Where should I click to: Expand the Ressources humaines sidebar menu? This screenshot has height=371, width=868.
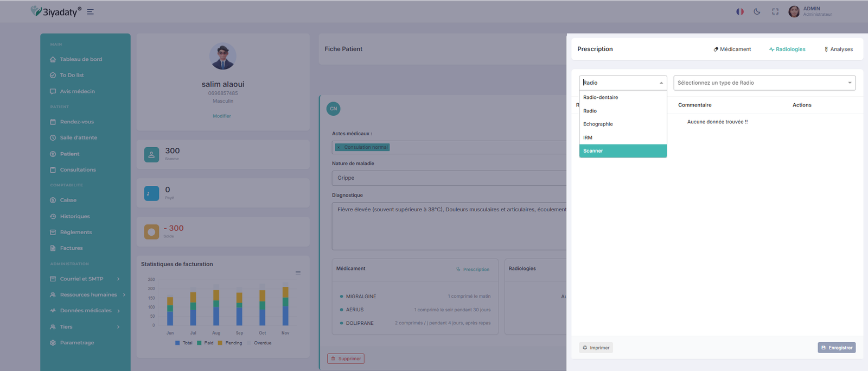tap(88, 295)
